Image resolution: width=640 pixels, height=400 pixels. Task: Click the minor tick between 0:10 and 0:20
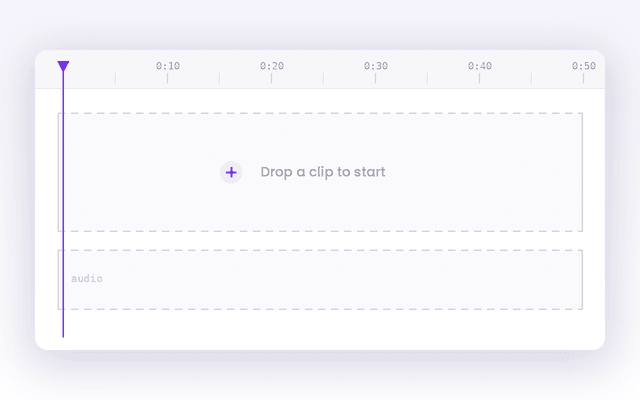[x=220, y=78]
